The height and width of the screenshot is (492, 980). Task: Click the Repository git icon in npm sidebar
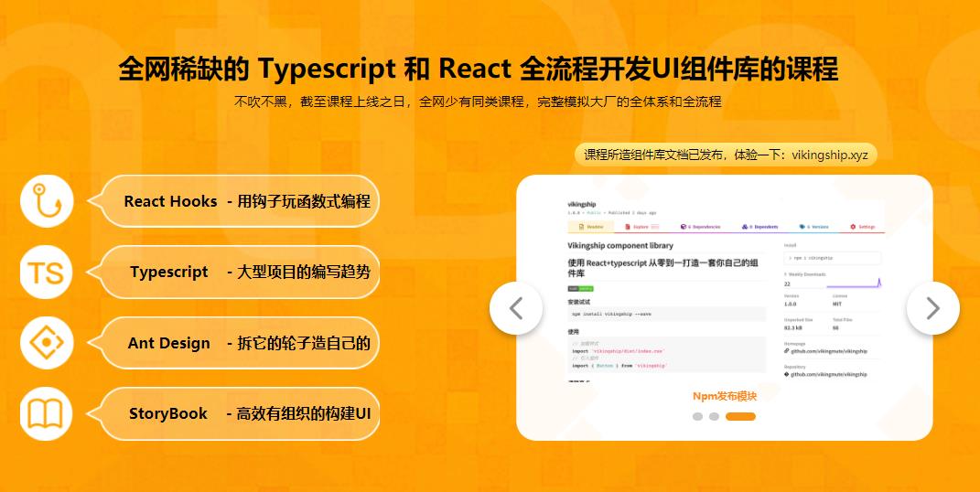click(786, 374)
